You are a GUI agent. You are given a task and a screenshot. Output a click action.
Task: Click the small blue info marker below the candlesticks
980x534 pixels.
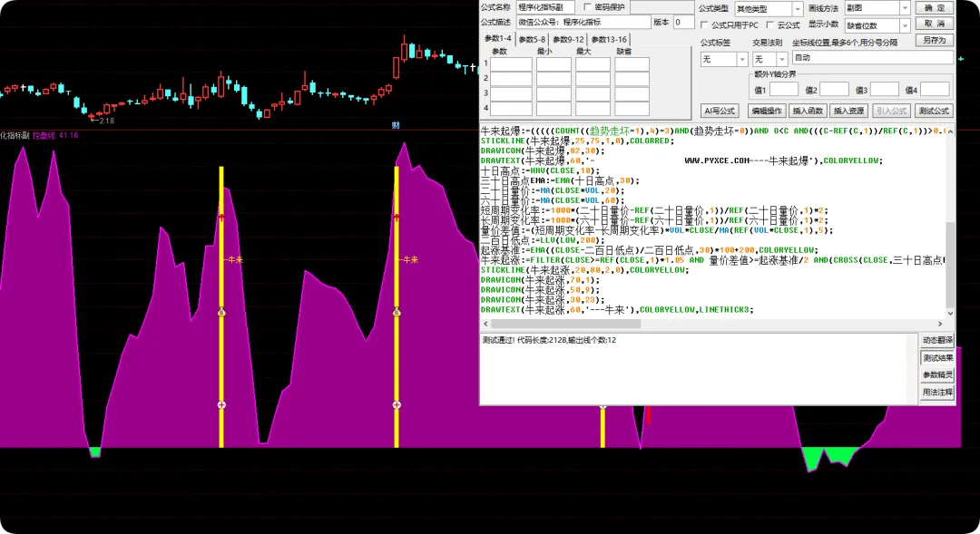point(396,125)
